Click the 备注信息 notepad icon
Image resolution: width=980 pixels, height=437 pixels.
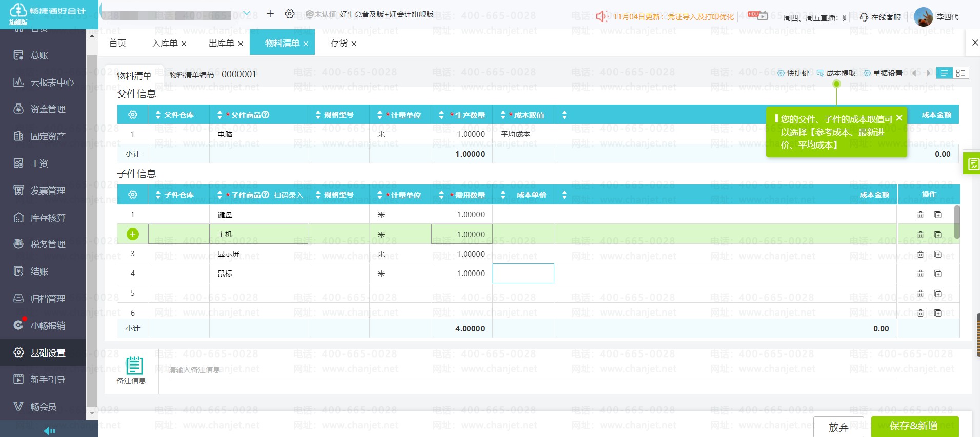tap(134, 366)
